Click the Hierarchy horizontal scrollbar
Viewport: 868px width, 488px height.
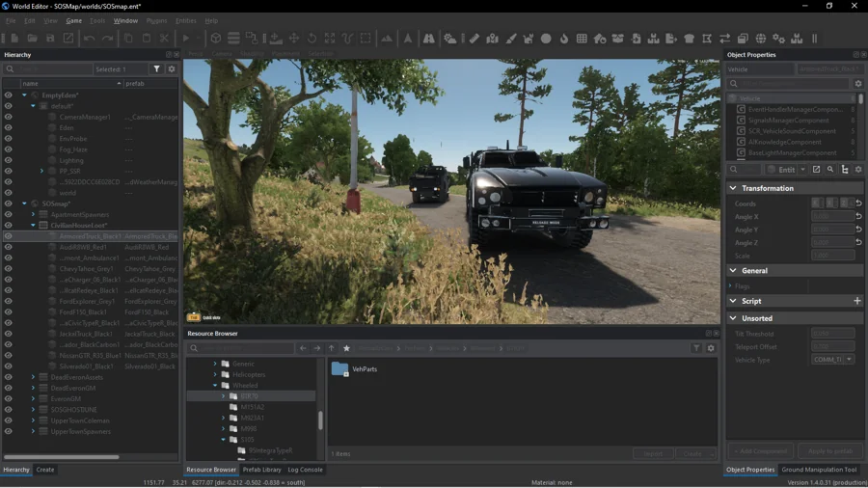[62, 457]
